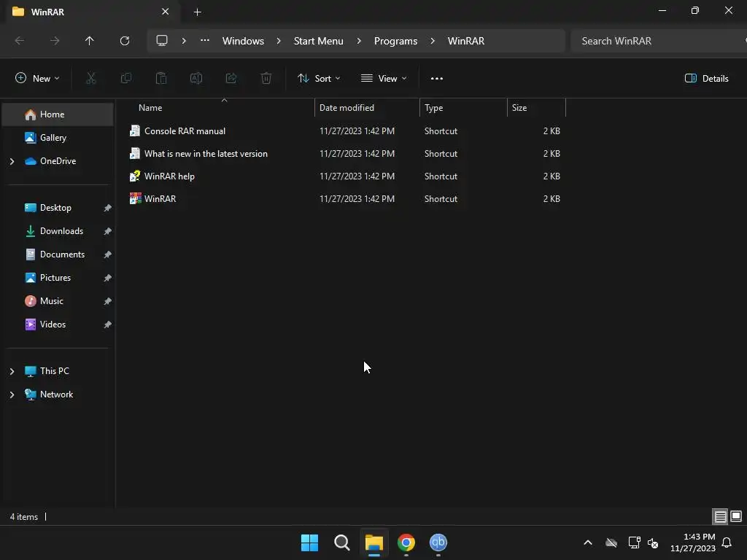Click the Rename icon in toolbar

[x=196, y=78]
